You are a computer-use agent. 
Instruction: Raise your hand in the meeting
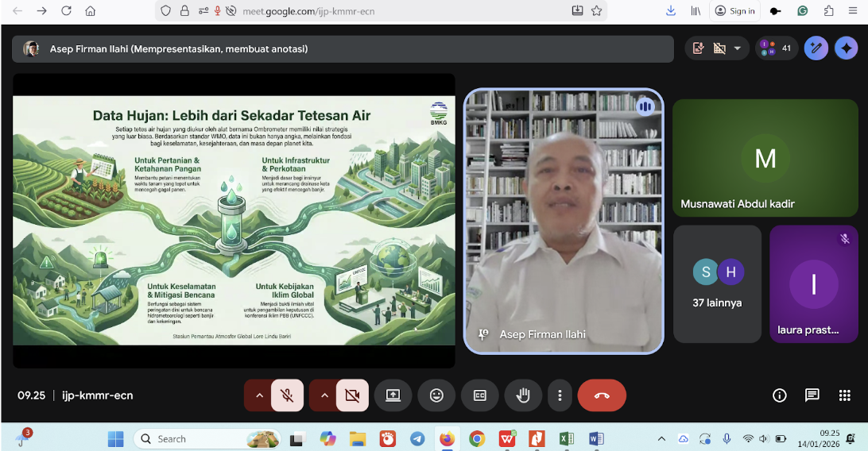pos(523,395)
